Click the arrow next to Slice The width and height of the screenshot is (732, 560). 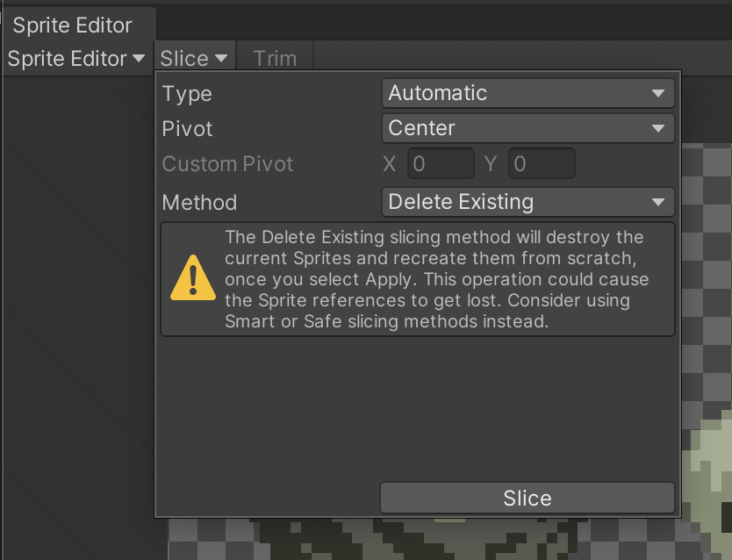click(x=221, y=59)
